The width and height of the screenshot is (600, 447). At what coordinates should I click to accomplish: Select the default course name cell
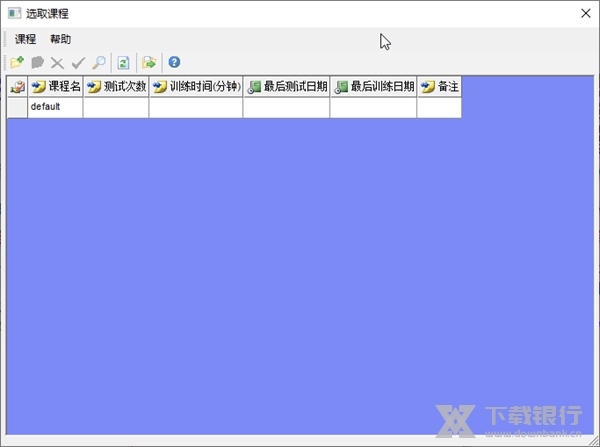tap(55, 107)
